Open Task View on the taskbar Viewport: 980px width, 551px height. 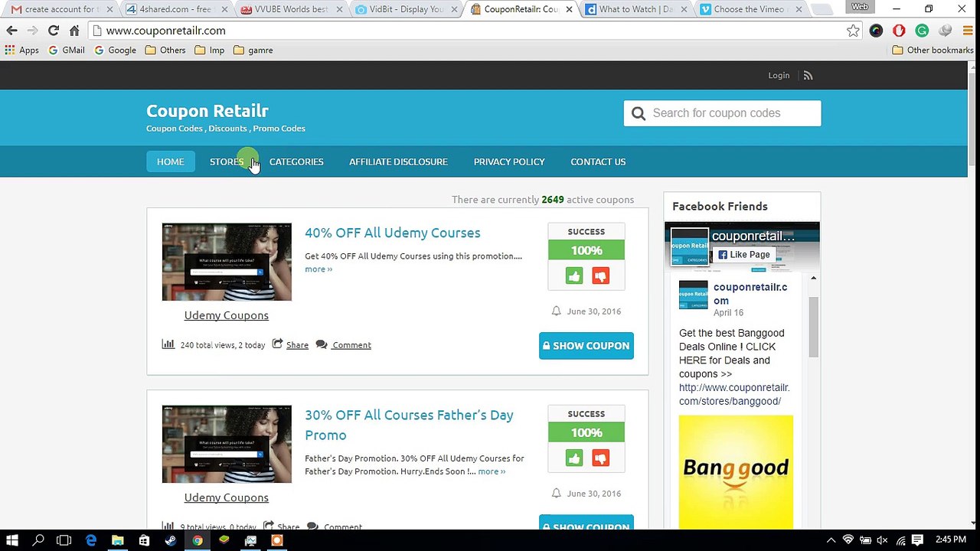[64, 540]
